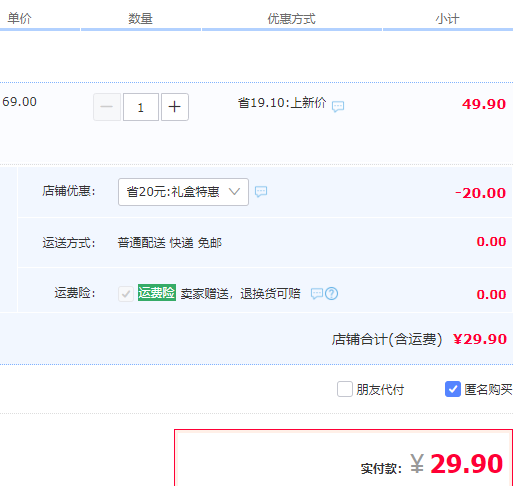This screenshot has height=486, width=517.
Task: Click the comment icon next to 店铺优惠 dropdown
Action: click(x=261, y=191)
